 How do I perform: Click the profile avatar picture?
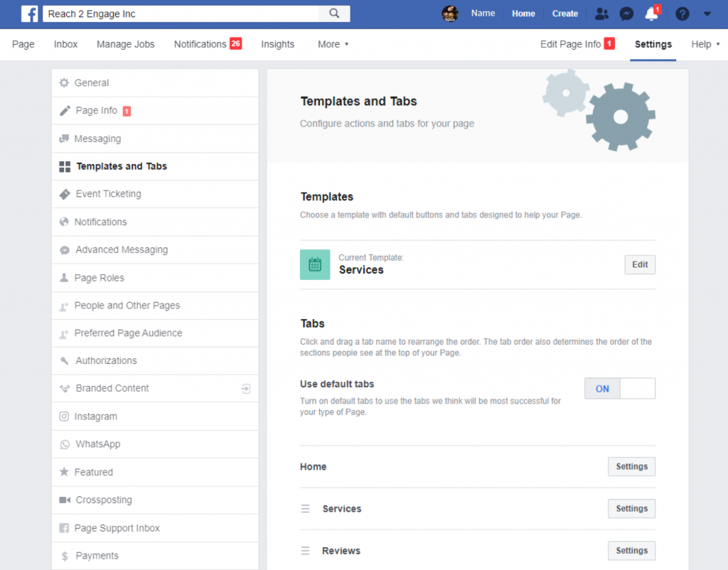450,14
